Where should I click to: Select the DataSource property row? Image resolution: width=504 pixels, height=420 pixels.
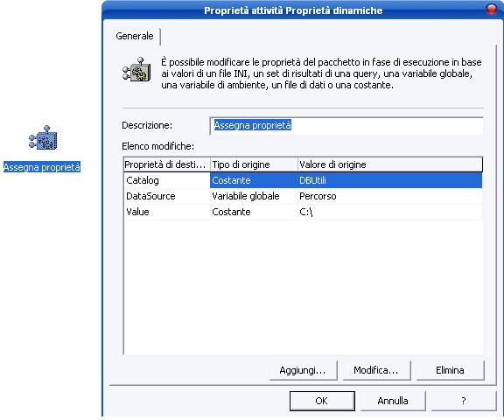[x=303, y=196]
